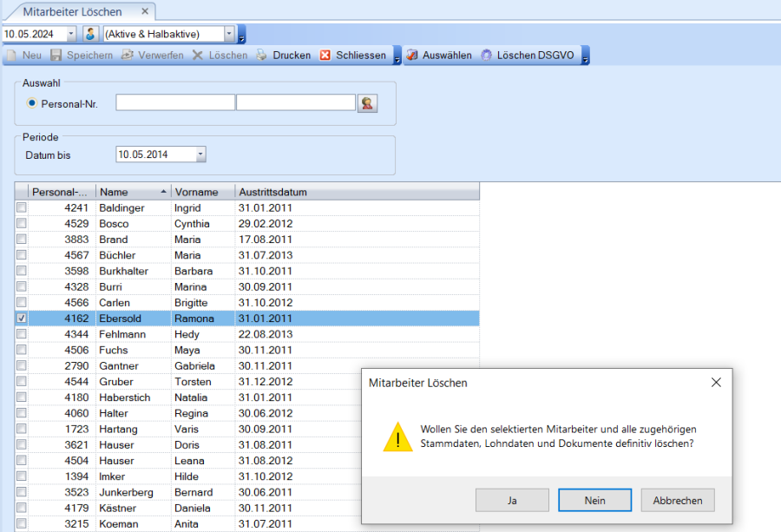Sort by the Personal-... column header
Image resolution: width=781 pixels, height=532 pixels.
point(62,192)
